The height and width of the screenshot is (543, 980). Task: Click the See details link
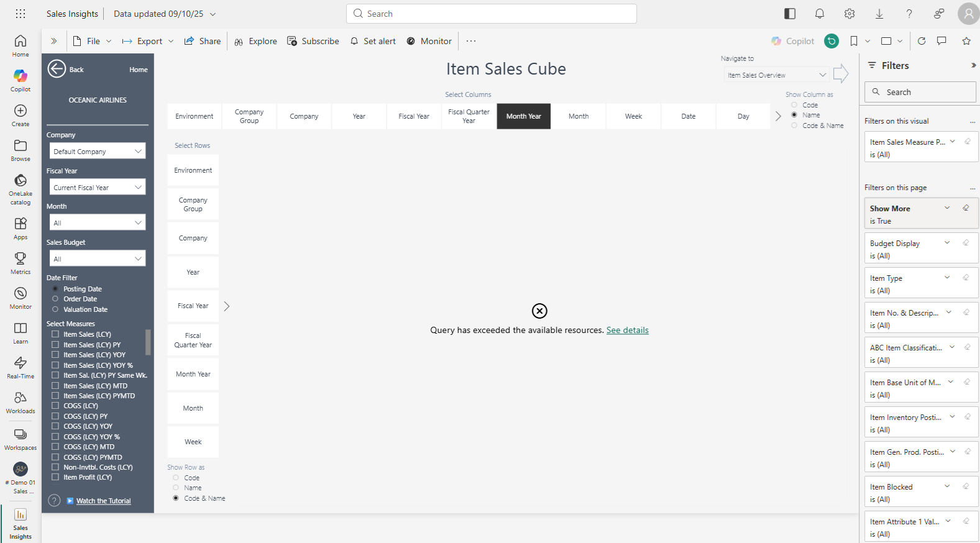tap(627, 330)
